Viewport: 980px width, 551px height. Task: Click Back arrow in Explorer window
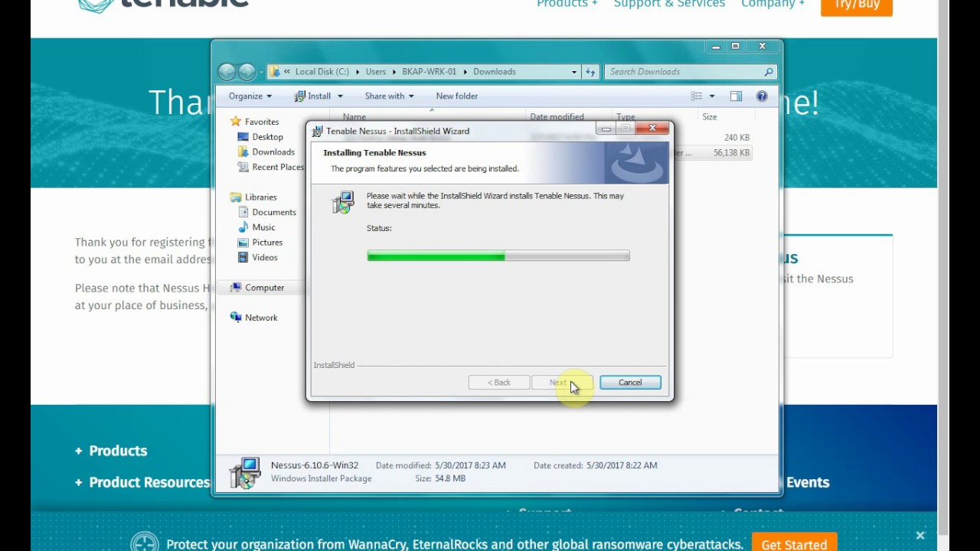pyautogui.click(x=227, y=72)
